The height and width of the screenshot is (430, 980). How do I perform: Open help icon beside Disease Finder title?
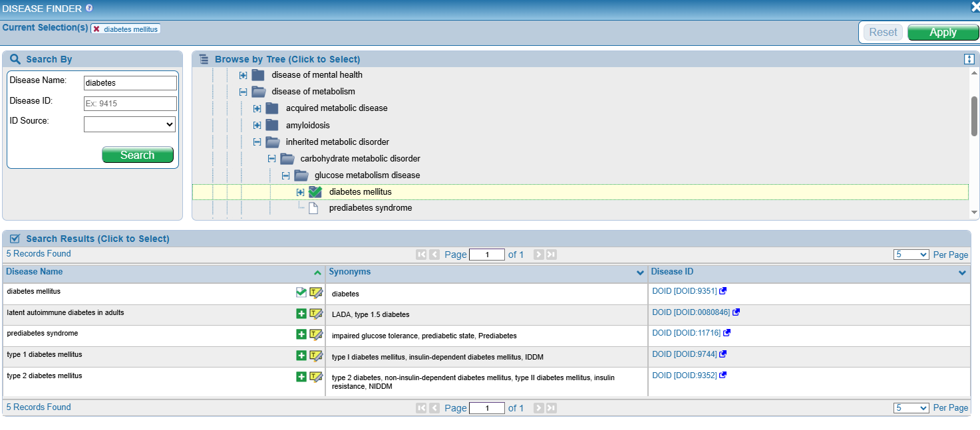89,8
